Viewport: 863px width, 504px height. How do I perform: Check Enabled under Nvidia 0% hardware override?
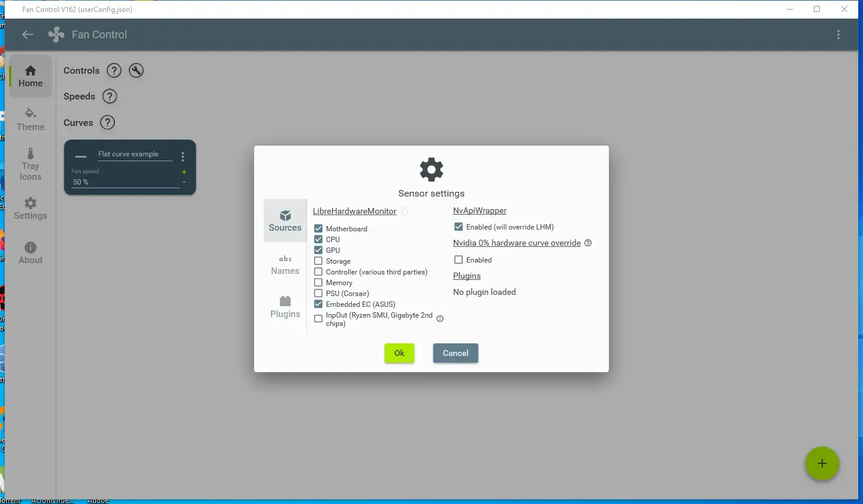pos(458,260)
